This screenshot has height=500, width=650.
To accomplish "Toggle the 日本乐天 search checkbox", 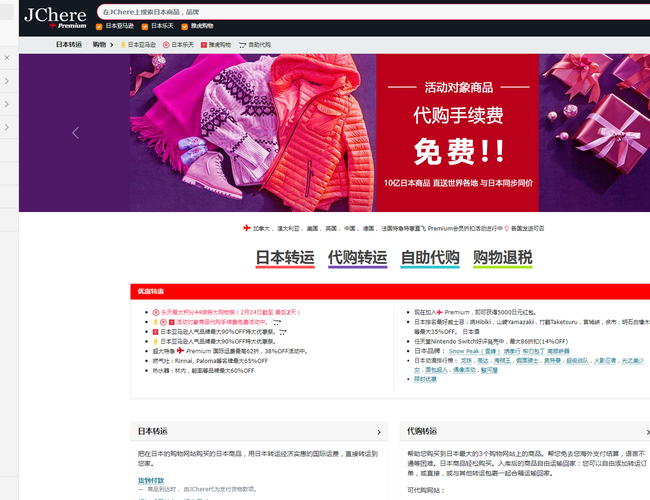I will 146,25.
